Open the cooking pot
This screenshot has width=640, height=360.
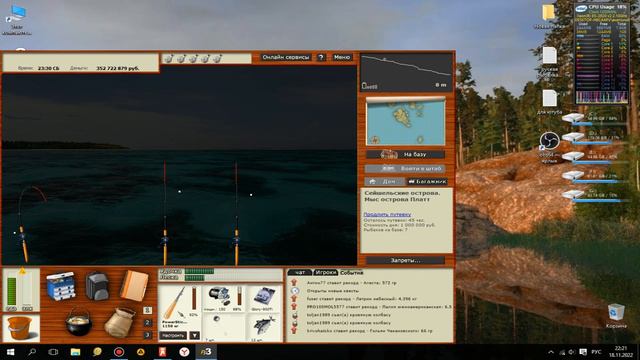78,322
